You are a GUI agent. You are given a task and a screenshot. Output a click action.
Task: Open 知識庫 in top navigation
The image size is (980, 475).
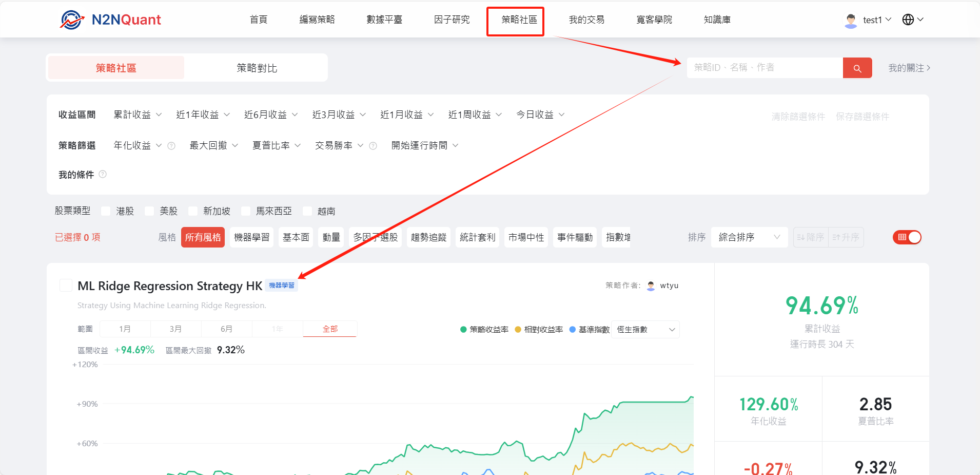[x=717, y=20]
